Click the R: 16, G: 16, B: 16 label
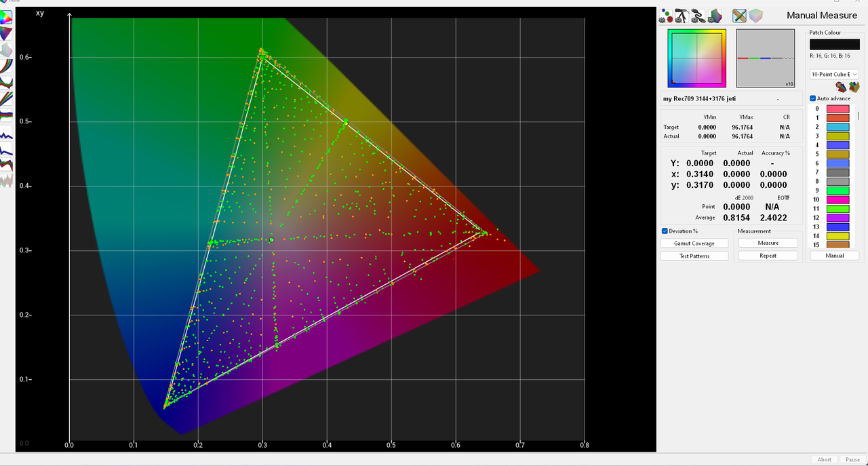Screen dimensions: 868x466 coord(829,56)
